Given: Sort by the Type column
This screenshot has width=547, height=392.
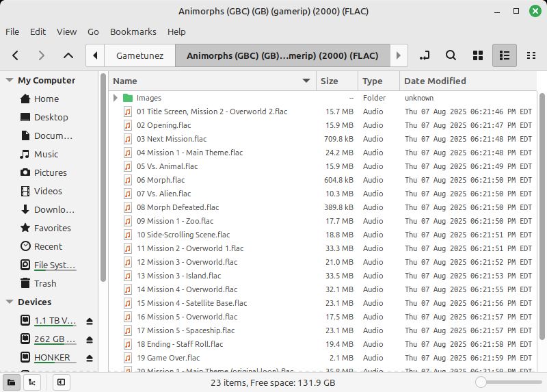Looking at the screenshot, I should click(x=379, y=81).
